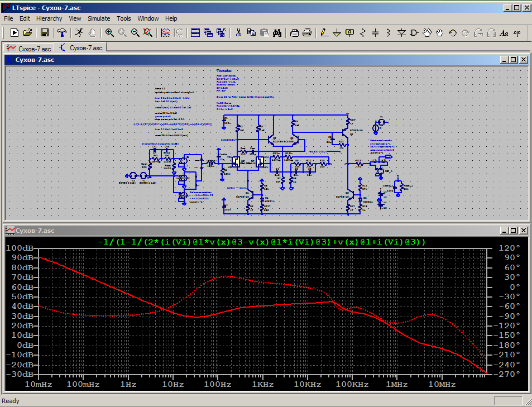Select the Resistor component tool
This screenshot has height=407, width=532.
[363, 33]
